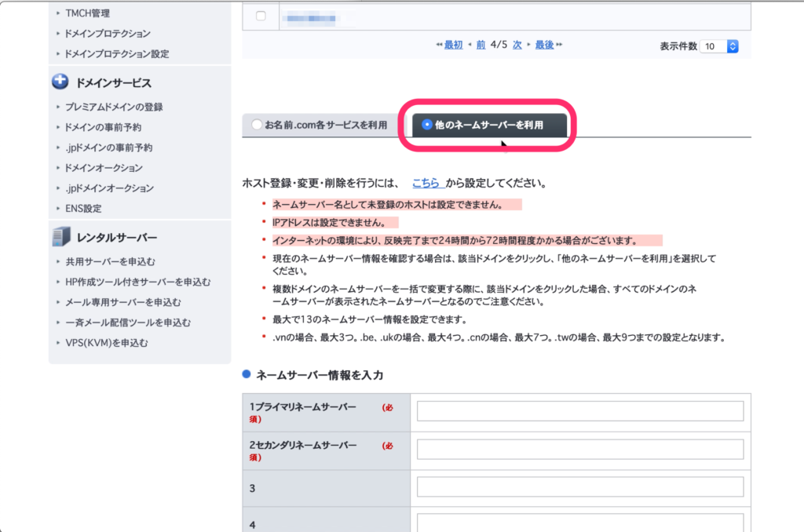Click the server icon beside レンタルサーバー
This screenshot has width=804, height=532.
pyautogui.click(x=61, y=237)
